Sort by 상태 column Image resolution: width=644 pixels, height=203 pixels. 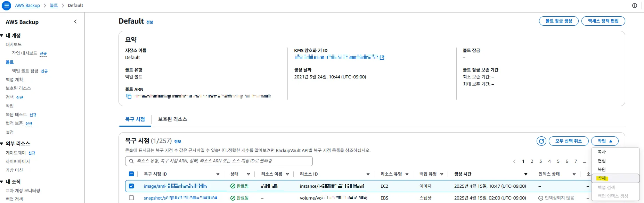(x=248, y=174)
